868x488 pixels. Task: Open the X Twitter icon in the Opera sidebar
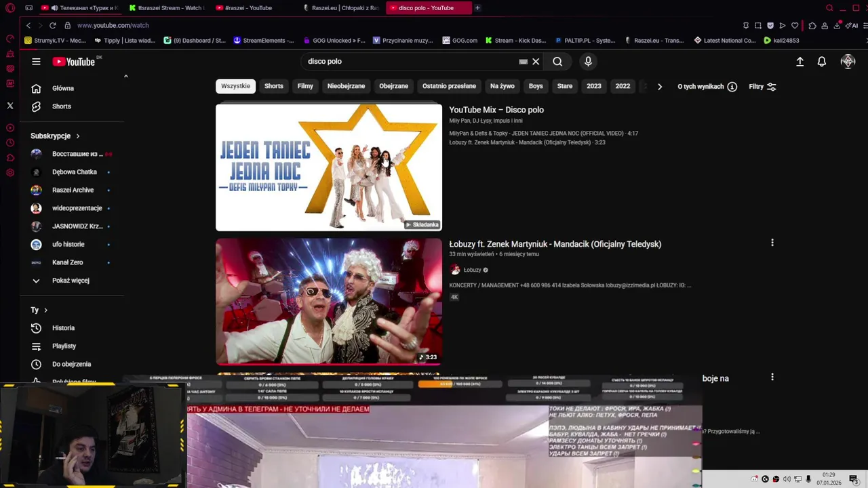pos(9,106)
